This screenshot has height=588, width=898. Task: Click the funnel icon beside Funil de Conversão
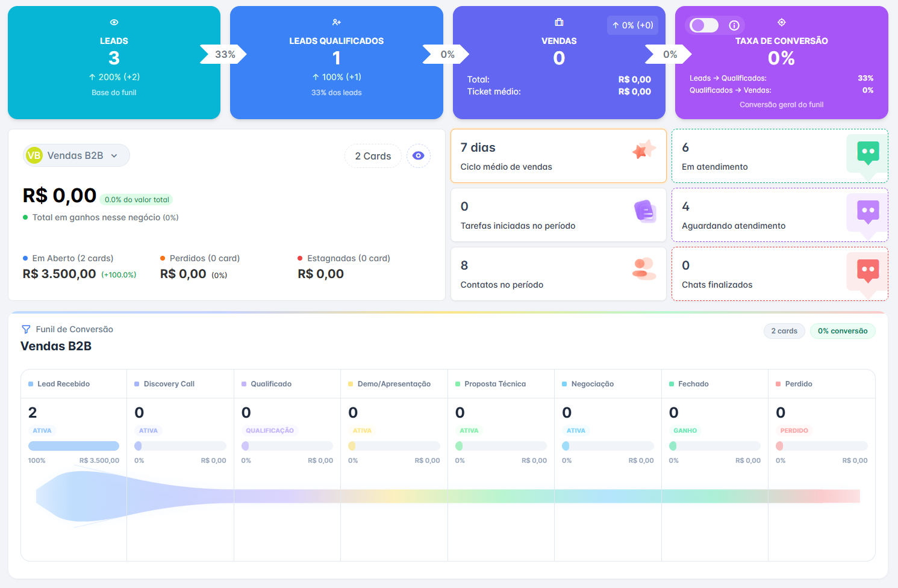[x=26, y=329]
